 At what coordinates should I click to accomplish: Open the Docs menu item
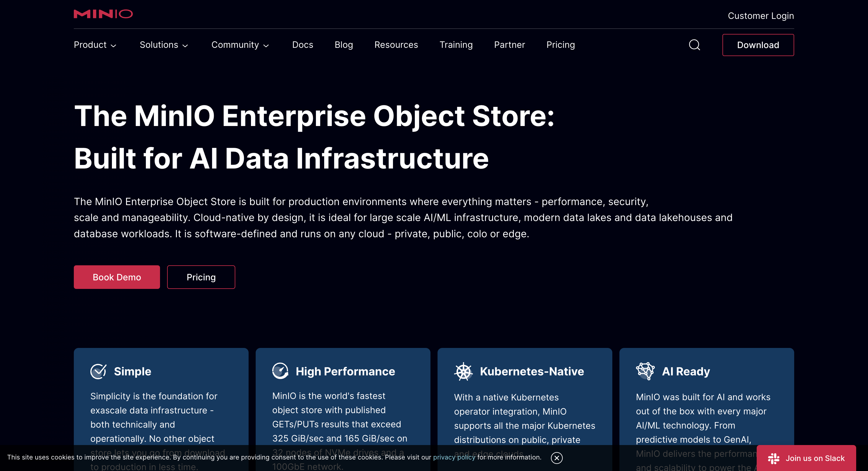[303, 45]
